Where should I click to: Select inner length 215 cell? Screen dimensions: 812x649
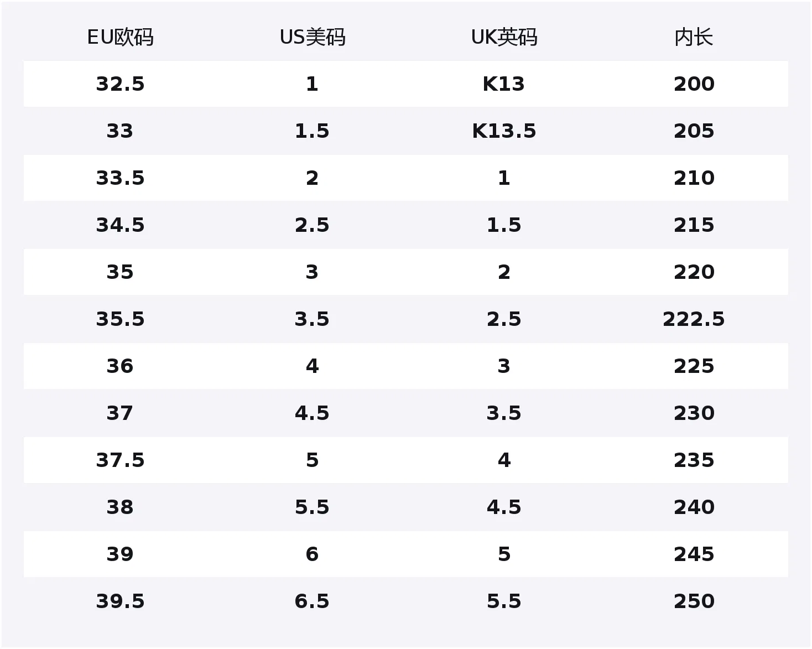point(694,225)
